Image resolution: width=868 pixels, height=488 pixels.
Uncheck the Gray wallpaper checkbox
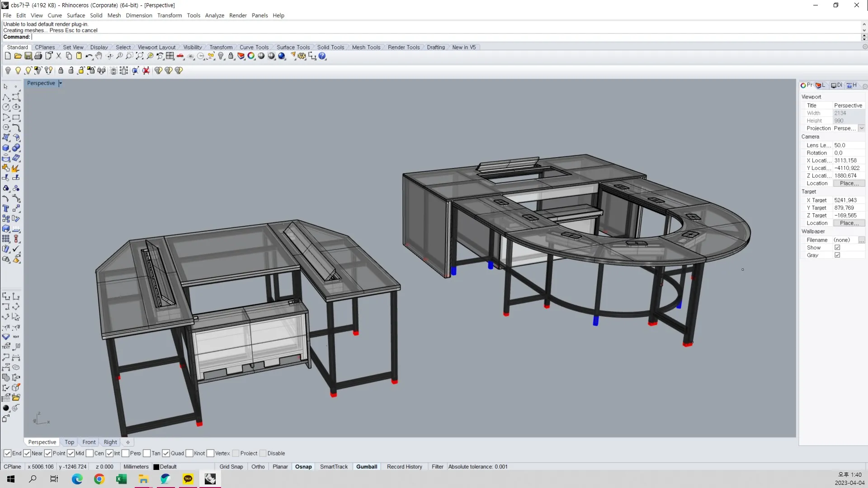coord(837,255)
